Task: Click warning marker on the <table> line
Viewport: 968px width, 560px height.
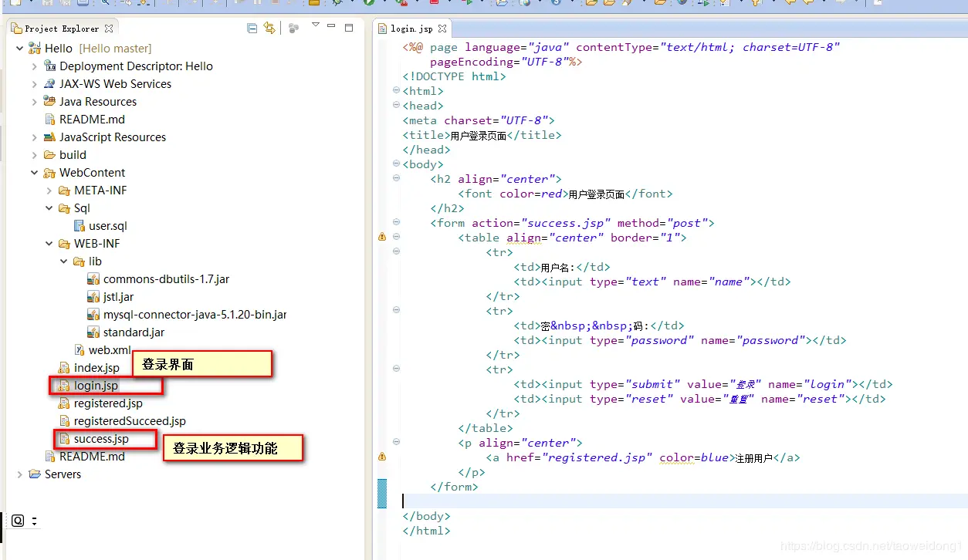Action: (x=381, y=238)
